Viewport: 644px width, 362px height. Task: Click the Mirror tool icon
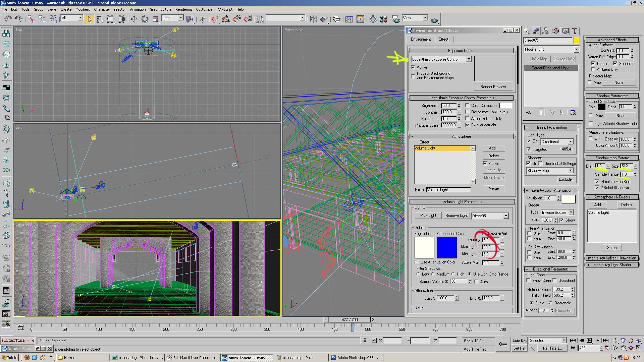313,19
